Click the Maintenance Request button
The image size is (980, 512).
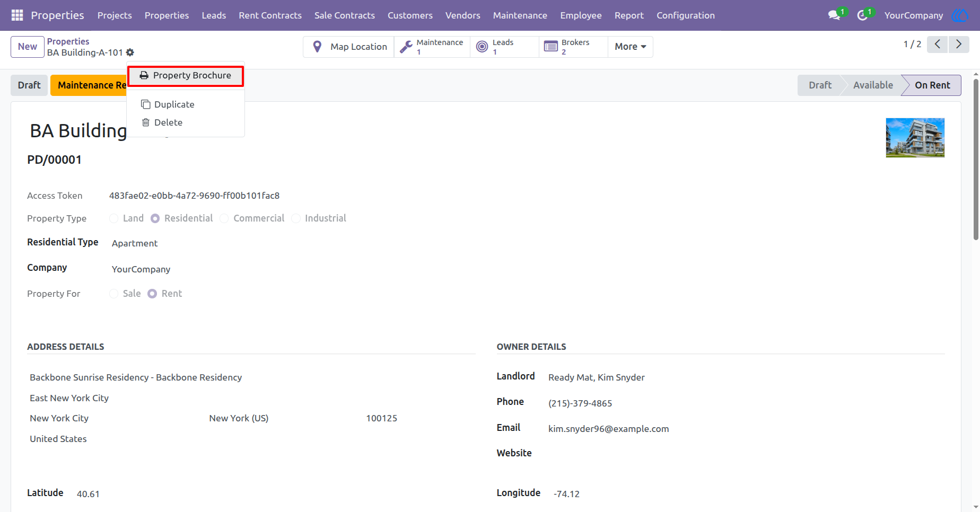pos(89,85)
